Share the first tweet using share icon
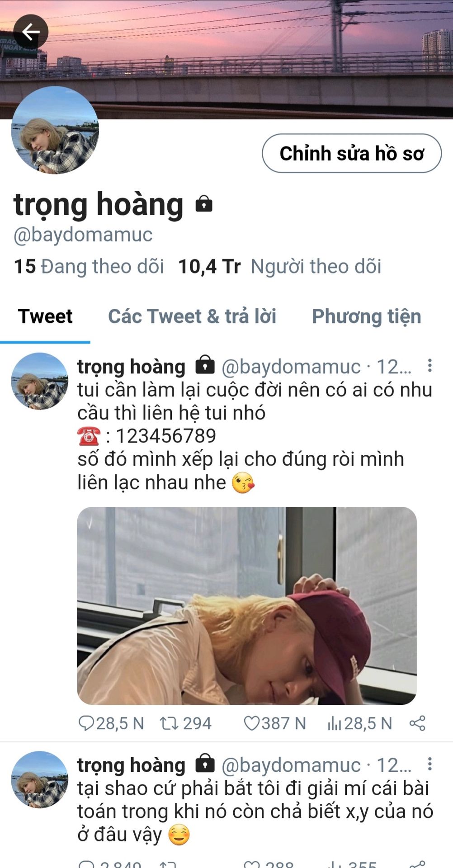 (x=417, y=723)
